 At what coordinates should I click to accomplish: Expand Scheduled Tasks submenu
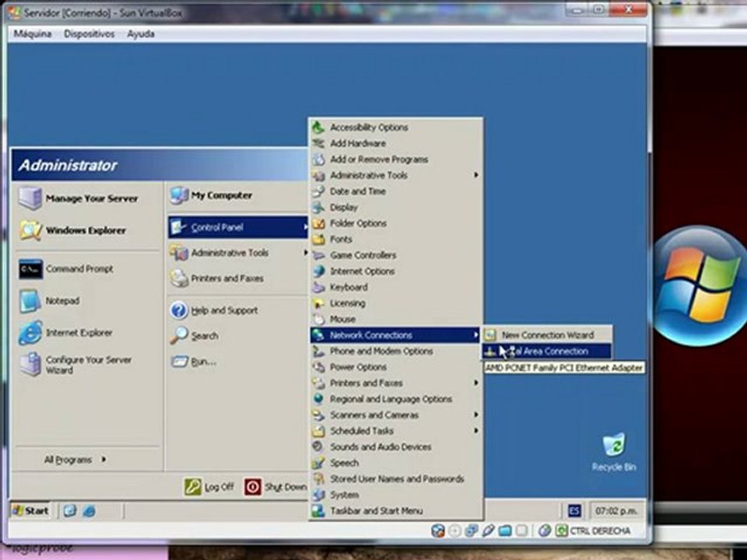[396, 430]
